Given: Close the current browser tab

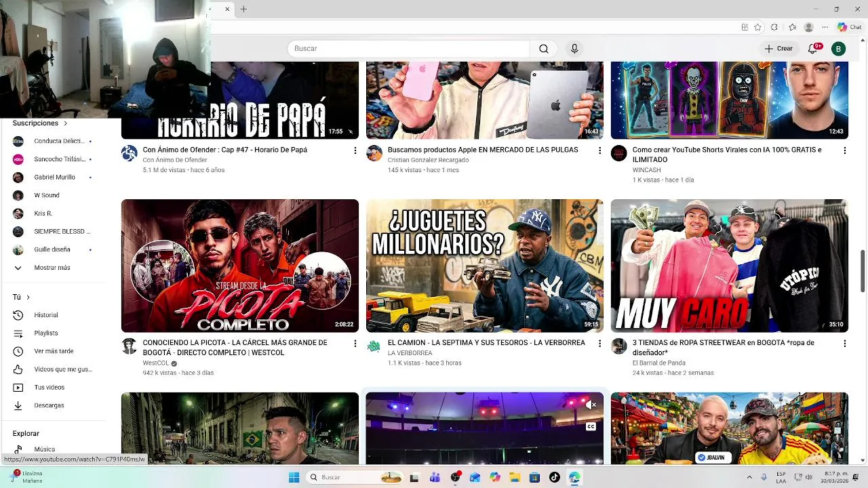Looking at the screenshot, I should click(x=227, y=9).
